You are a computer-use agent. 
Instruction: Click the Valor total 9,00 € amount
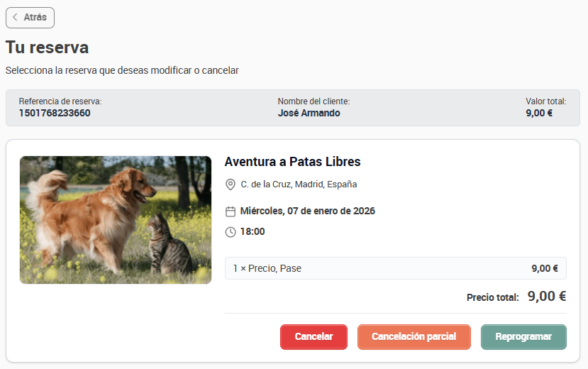point(539,114)
